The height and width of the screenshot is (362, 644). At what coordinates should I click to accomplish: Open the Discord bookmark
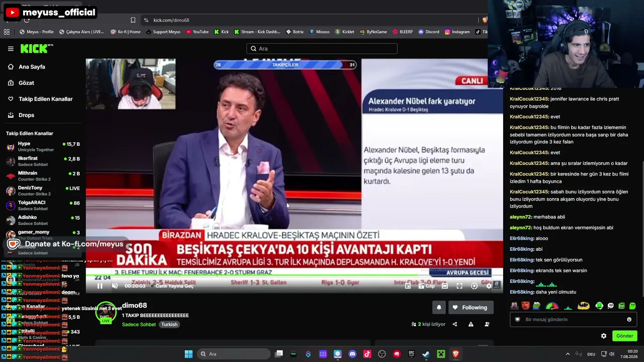coord(429,32)
